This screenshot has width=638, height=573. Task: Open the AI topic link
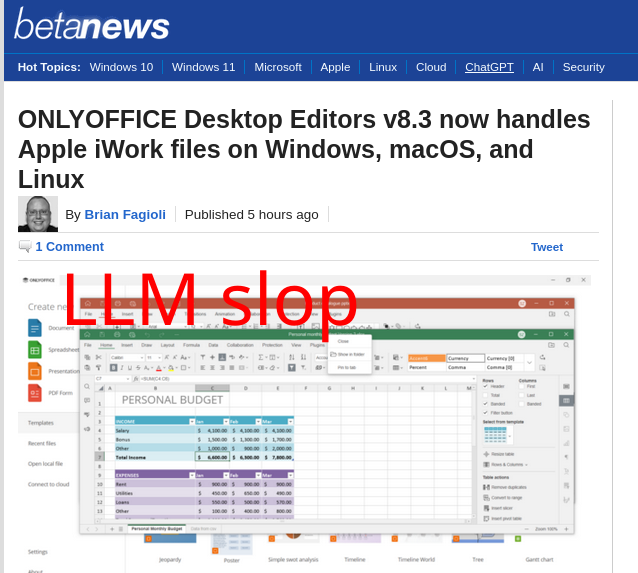(538, 67)
